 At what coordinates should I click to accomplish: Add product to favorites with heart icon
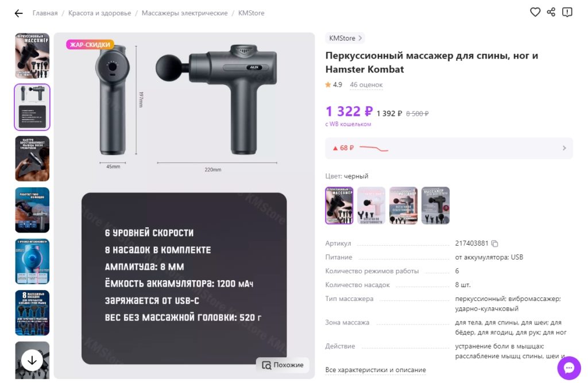pos(535,12)
